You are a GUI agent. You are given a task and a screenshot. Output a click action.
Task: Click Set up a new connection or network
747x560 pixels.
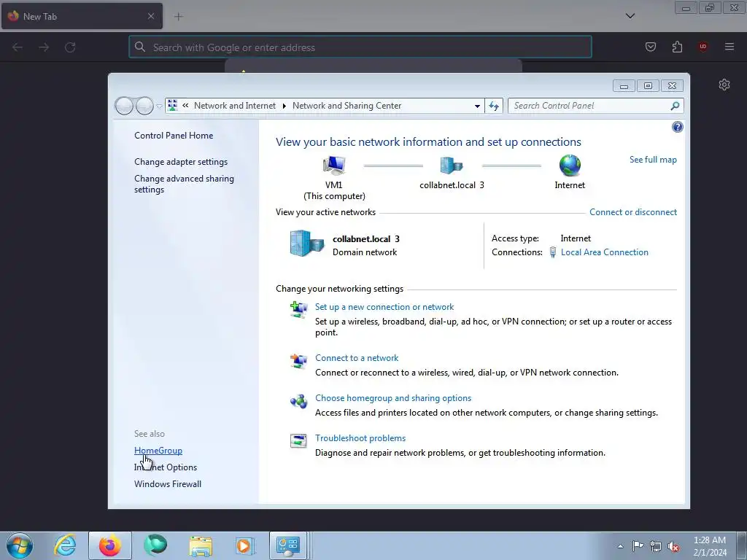coord(384,307)
